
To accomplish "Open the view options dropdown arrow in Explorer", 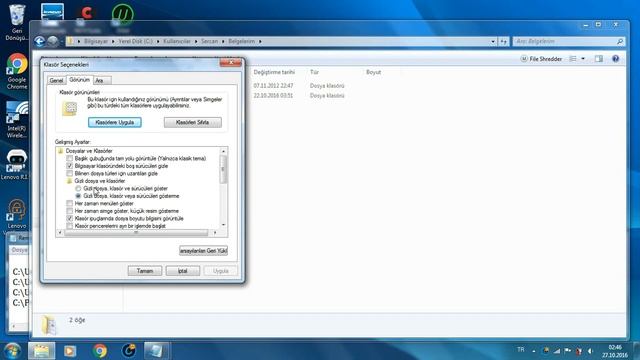I will (x=583, y=59).
